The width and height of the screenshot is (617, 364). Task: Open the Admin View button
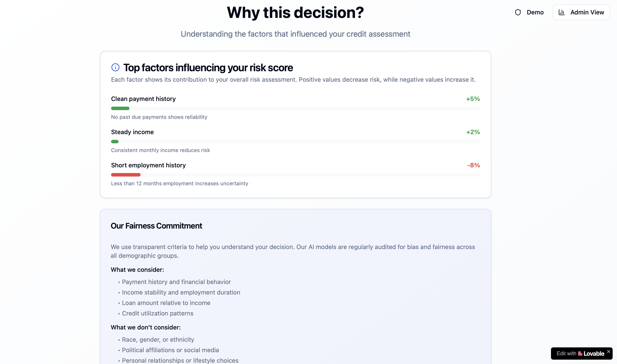pos(581,12)
